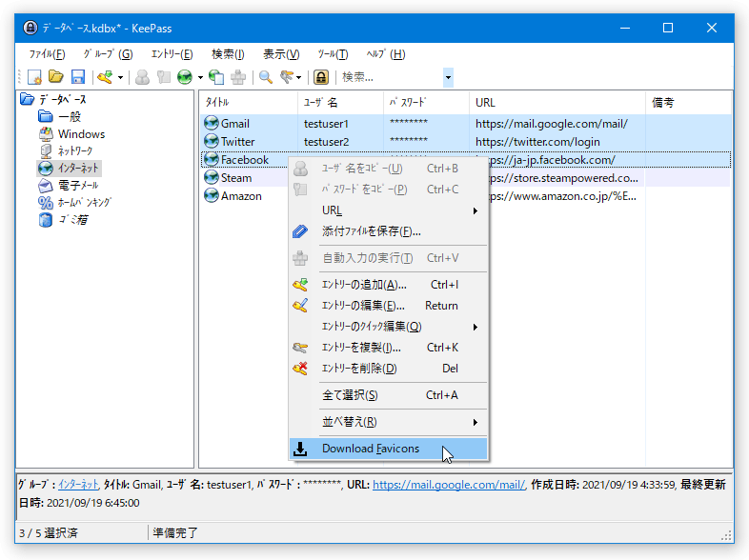The height and width of the screenshot is (560, 749).
Task: Lock workspace with padlock icon
Action: pos(321,77)
